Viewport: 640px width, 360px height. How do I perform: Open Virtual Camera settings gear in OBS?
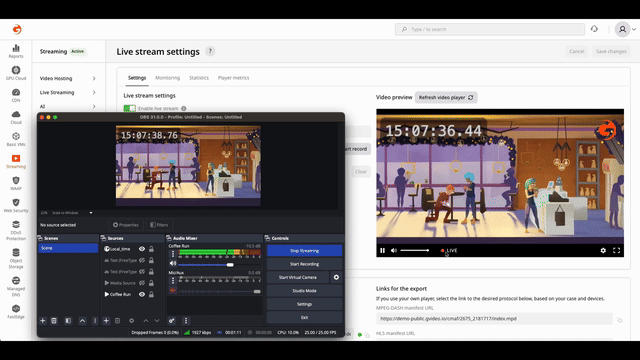pos(336,277)
